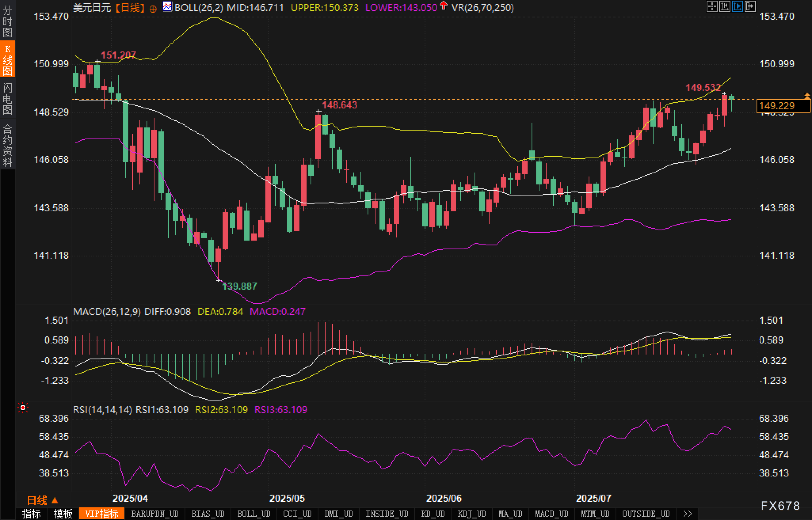Toggle the VIP指标 highlighted tab

(102, 514)
